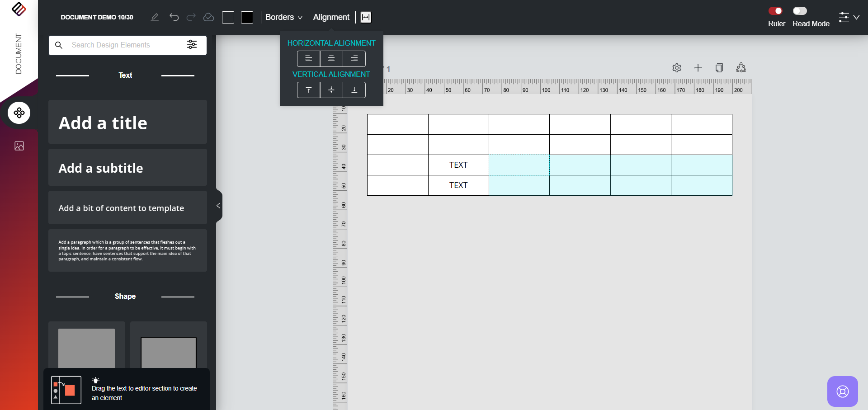This screenshot has width=868, height=410.
Task: Click the pencil rename icon
Action: coord(155,17)
